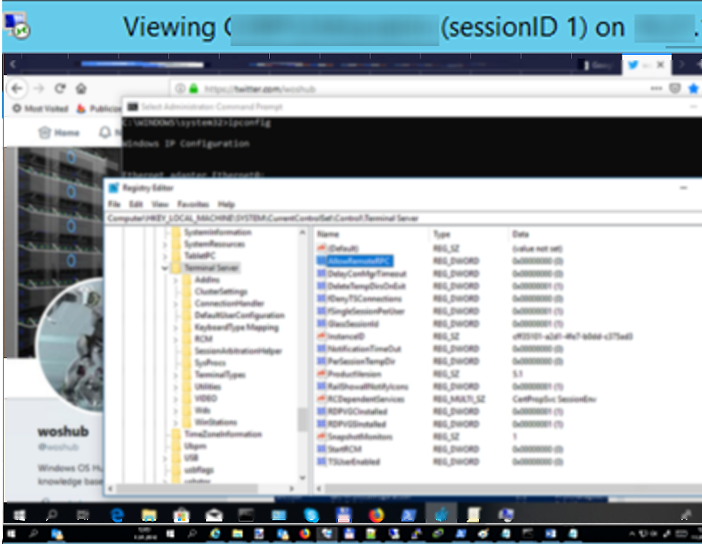Image resolution: width=702 pixels, height=544 pixels.
Task: Open Microsoft Store in remote session taskbar
Action: 181,515
